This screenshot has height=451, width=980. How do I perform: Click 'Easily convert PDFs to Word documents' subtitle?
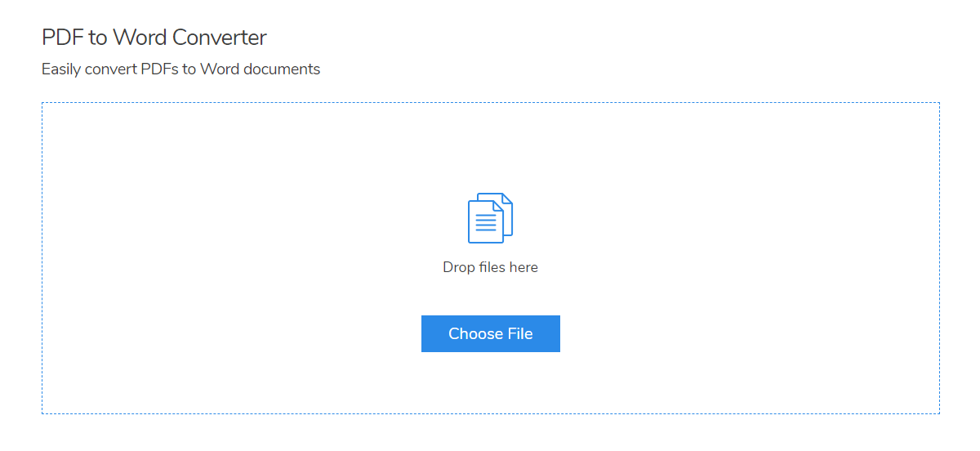tap(180, 69)
